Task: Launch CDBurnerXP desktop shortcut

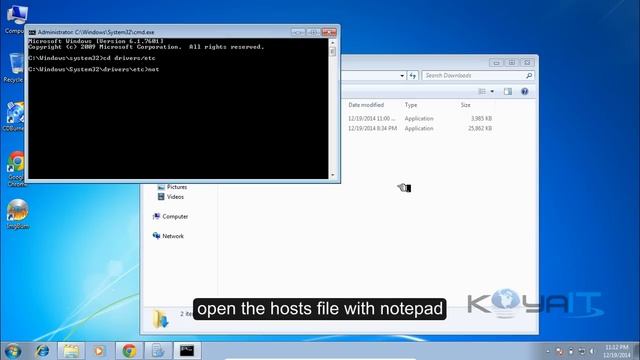Action: coord(15,116)
